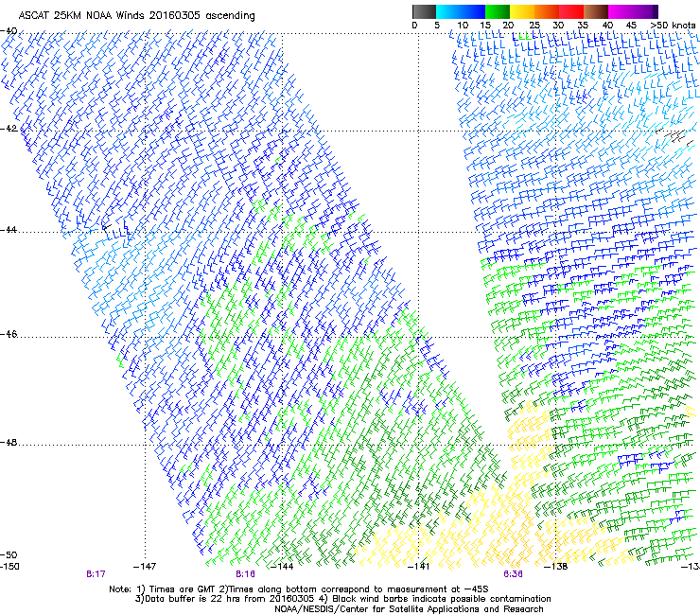Viewport: 700px width, 615px height.
Task: Click the '>50 knots' legend label
Action: click(x=673, y=26)
